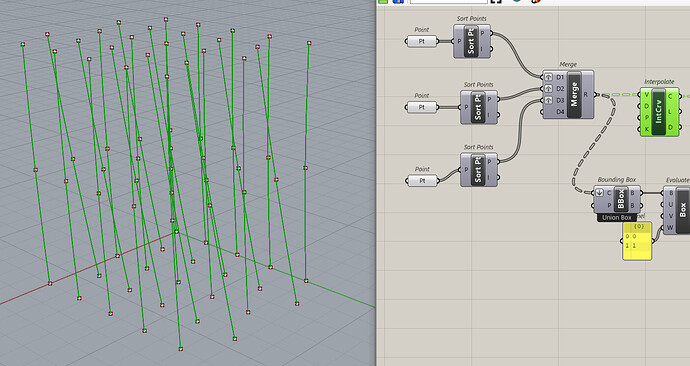This screenshot has height=366, width=690.
Task: Click the topmost Pt point parameter
Action: 422,41
